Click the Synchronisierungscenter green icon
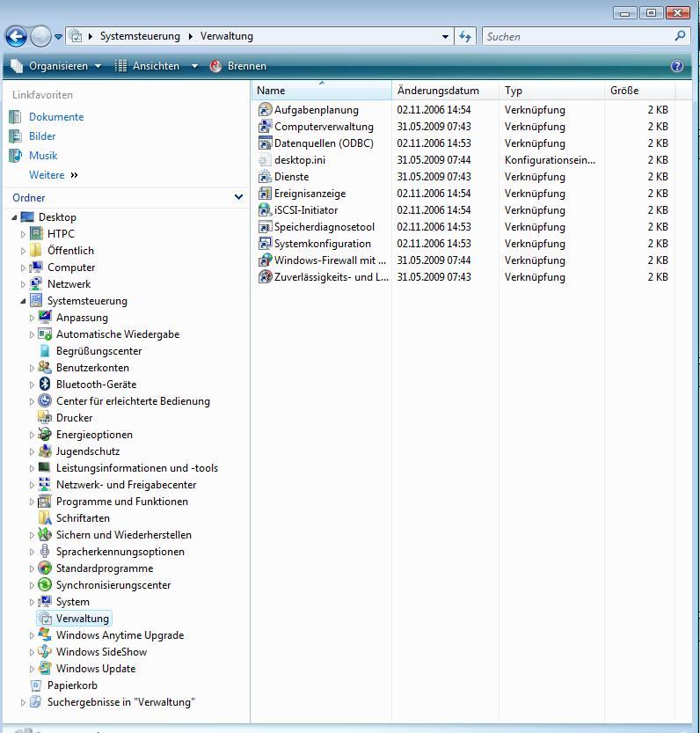This screenshot has height=733, width=700. tap(45, 584)
